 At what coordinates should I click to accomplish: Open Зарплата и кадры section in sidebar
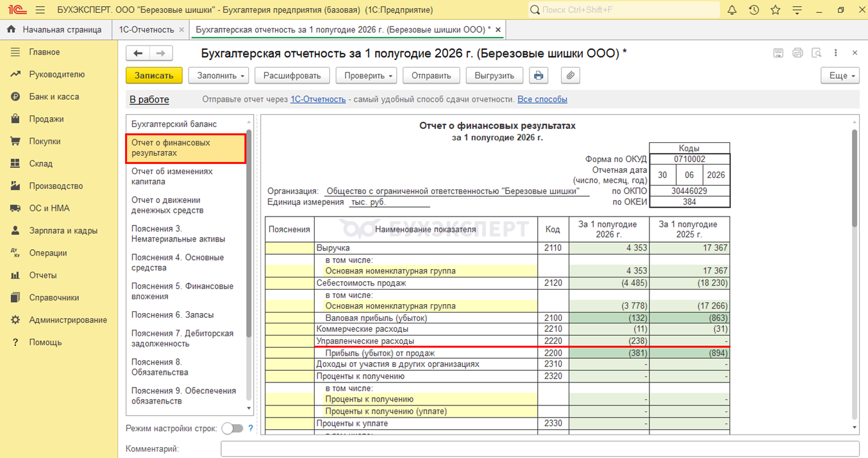pyautogui.click(x=63, y=231)
